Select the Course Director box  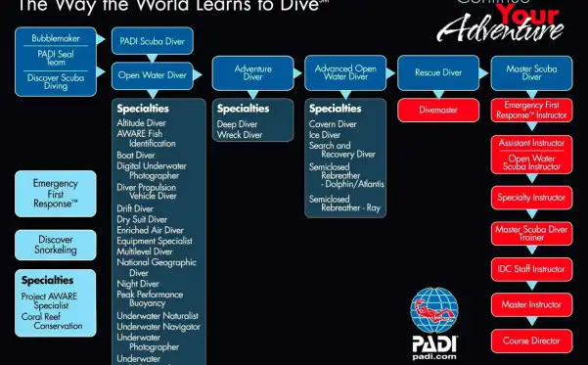point(531,341)
